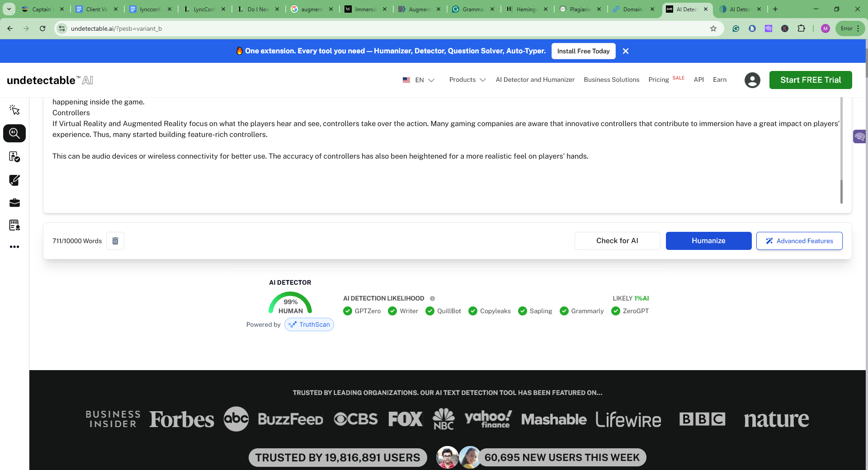The width and height of the screenshot is (868, 470).
Task: Open the briefcase sidebar icon
Action: tap(14, 203)
